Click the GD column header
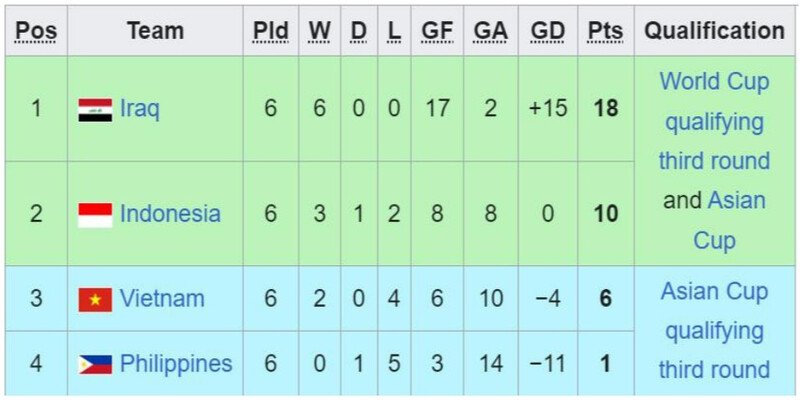The image size is (800, 400). tap(548, 31)
